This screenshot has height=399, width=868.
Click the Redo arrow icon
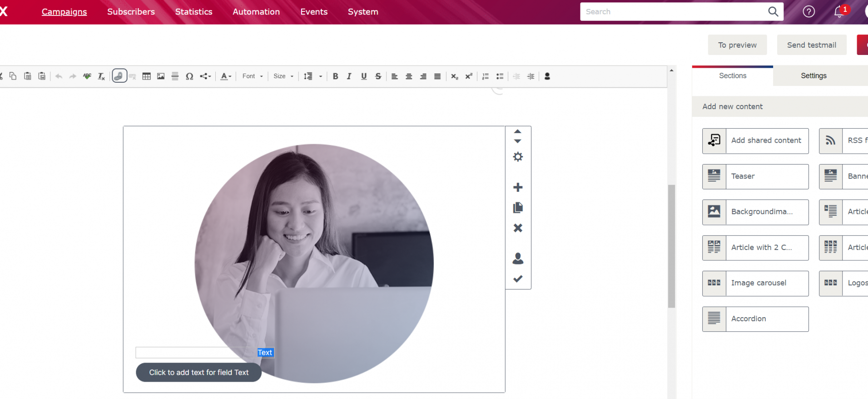pos(73,76)
